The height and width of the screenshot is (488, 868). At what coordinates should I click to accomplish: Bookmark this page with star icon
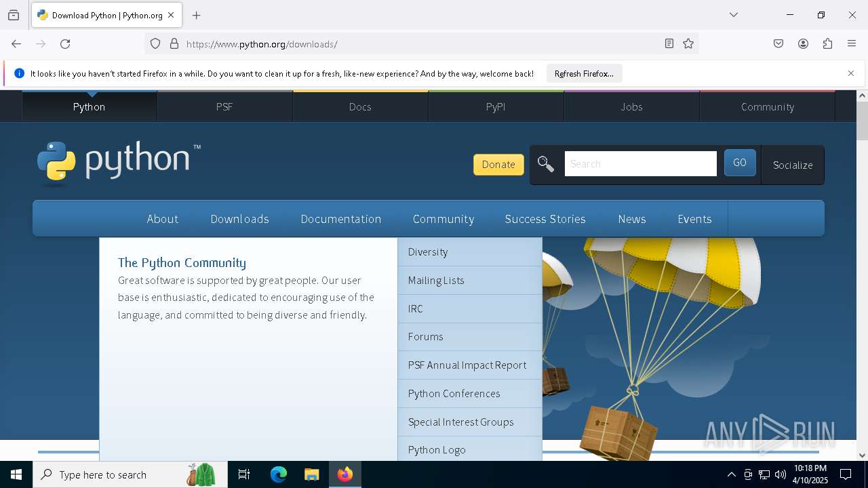pyautogui.click(x=688, y=44)
